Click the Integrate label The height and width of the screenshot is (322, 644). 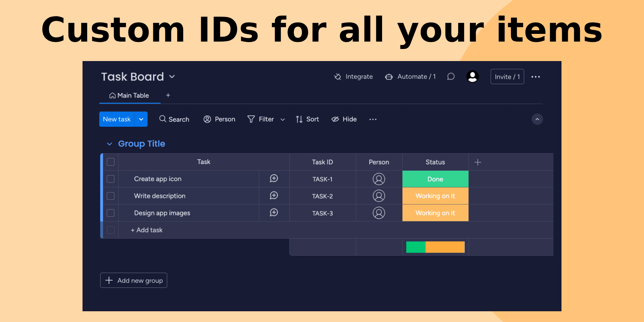359,77
